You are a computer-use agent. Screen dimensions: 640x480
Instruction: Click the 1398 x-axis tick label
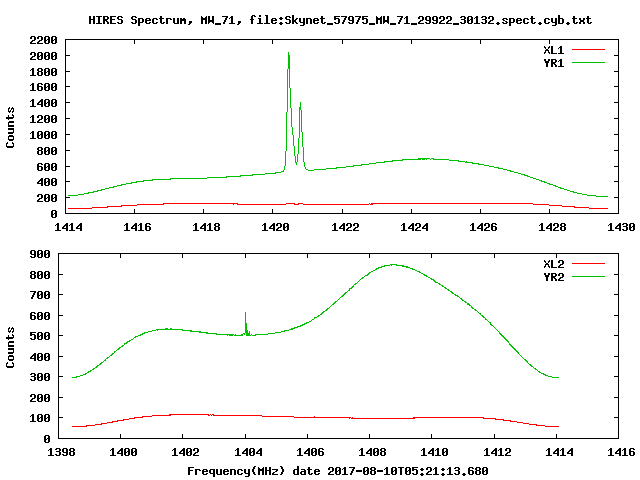tap(61, 452)
